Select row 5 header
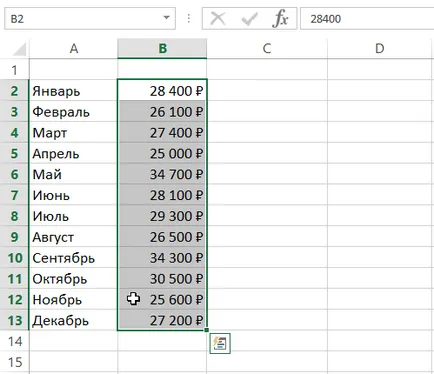Image resolution: width=434 pixels, height=374 pixels. click(x=14, y=153)
